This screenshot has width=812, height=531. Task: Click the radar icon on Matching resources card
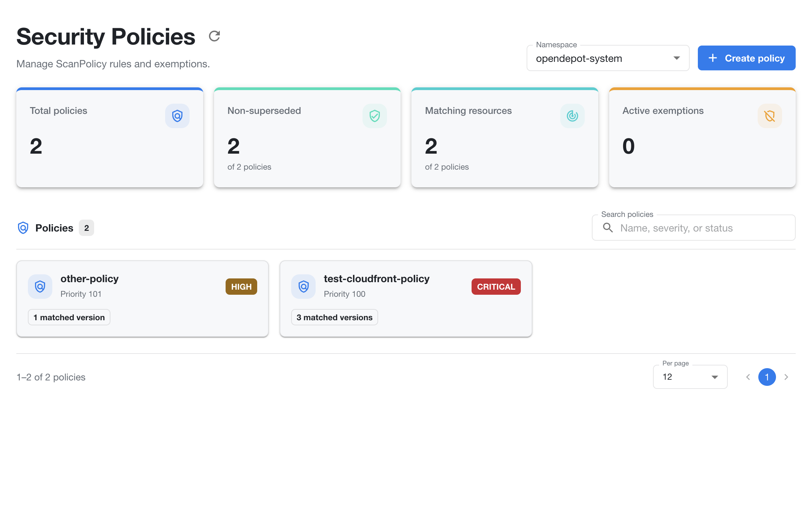coord(572,116)
